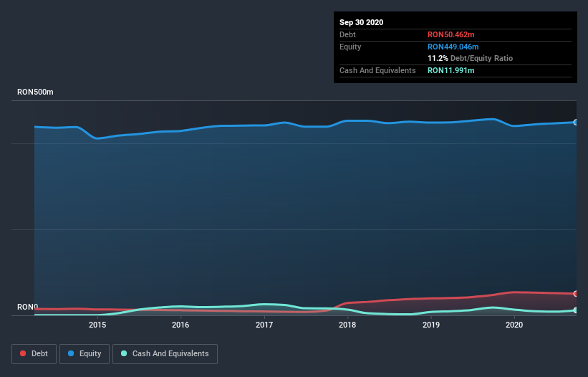Select the Cash end-point marker on chart

click(x=576, y=310)
